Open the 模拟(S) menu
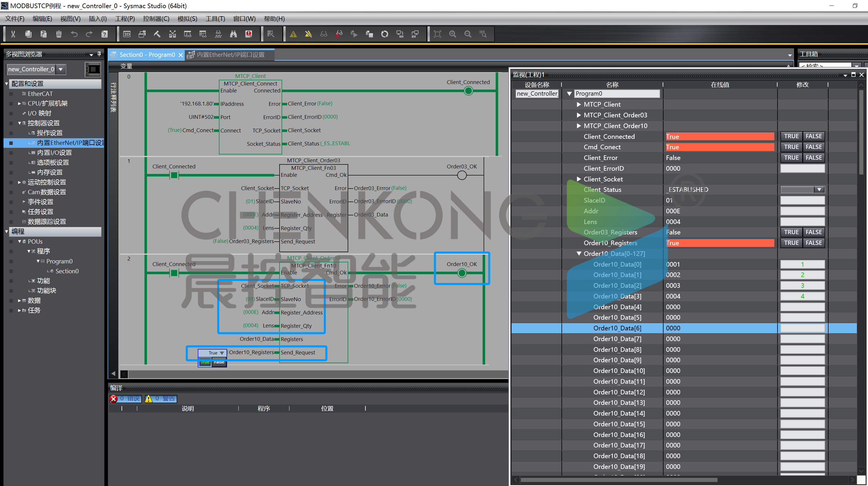Viewport: 868px width, 486px height. (187, 19)
